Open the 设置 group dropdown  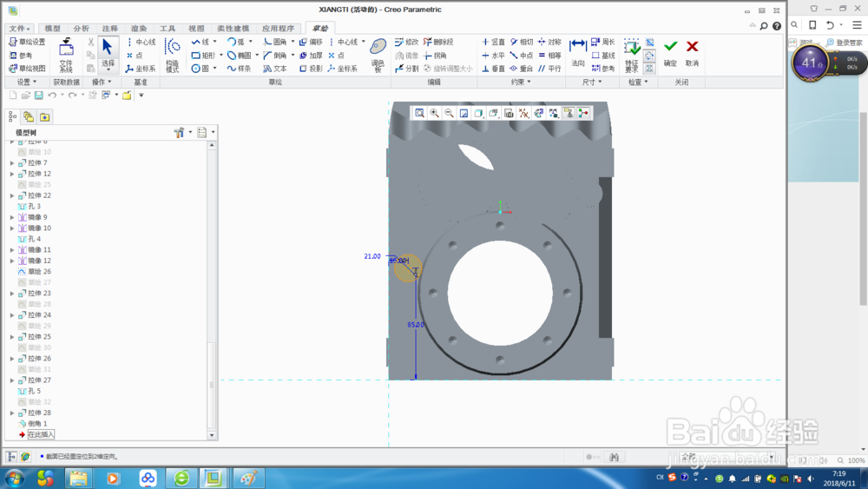click(26, 82)
